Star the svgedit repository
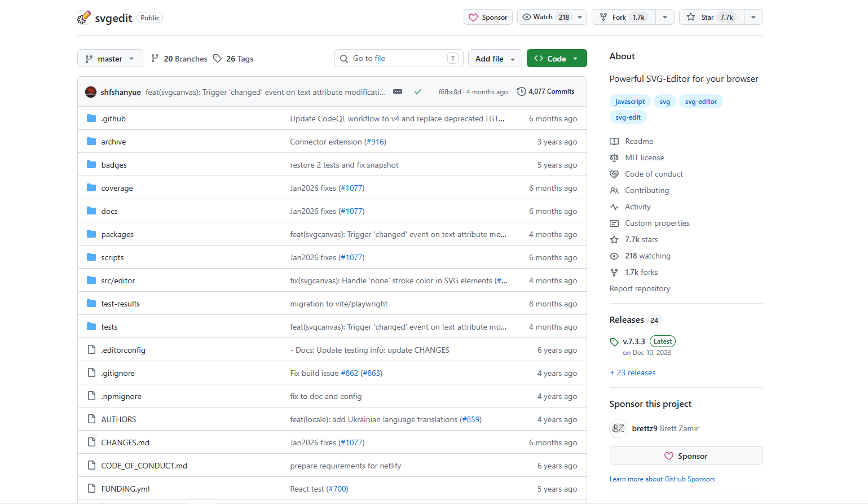 tap(712, 17)
